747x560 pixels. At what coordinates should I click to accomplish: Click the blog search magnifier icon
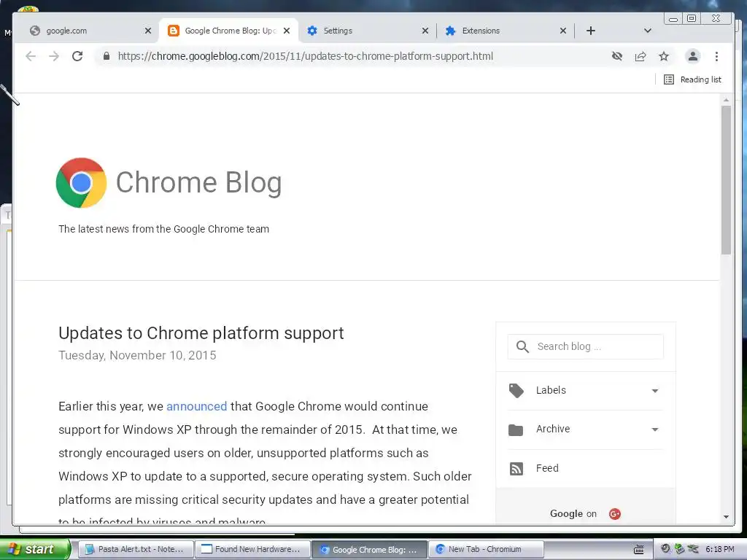[x=522, y=346]
